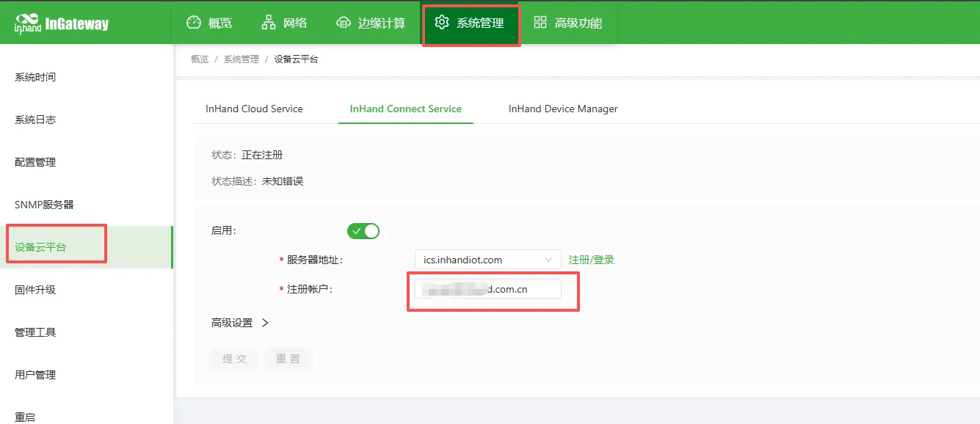The image size is (980, 424).
Task: Click the 设备云平台 breadcrumb text
Action: pos(297,59)
